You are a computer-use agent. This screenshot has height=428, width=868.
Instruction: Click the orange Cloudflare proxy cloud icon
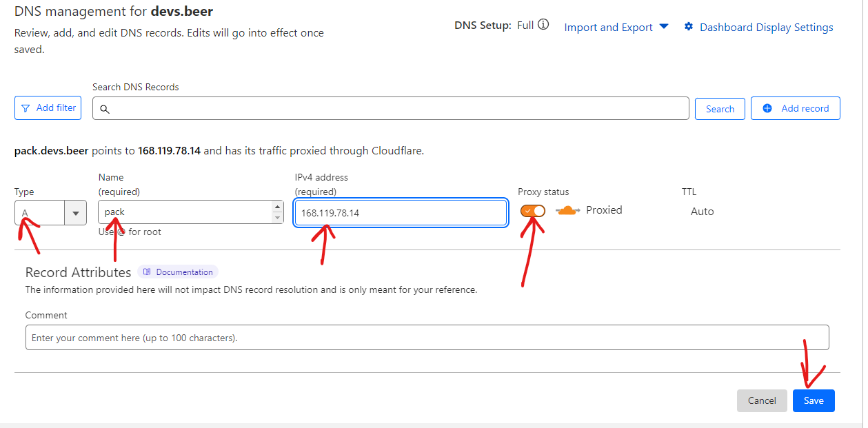(567, 210)
